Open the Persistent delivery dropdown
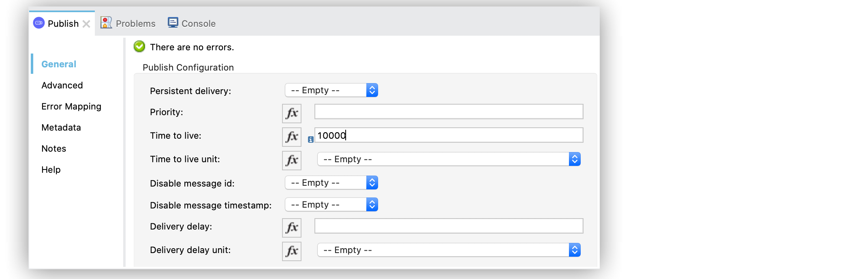The image size is (868, 279). point(331,90)
